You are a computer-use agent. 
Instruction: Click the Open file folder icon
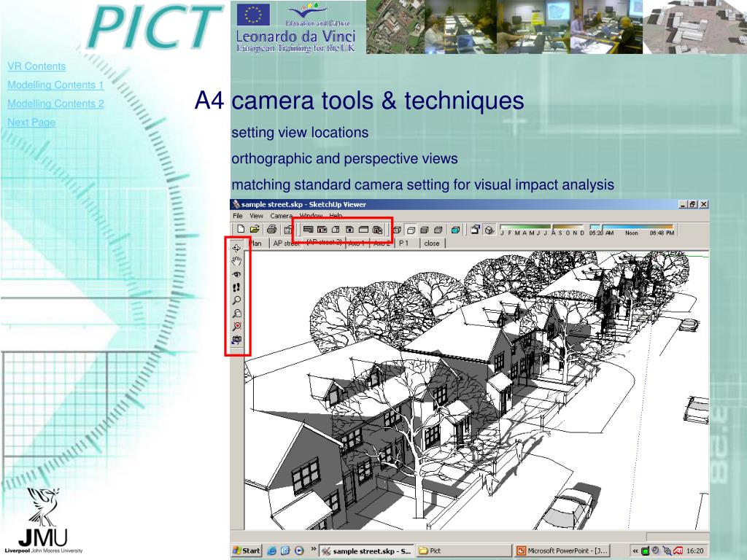point(255,229)
